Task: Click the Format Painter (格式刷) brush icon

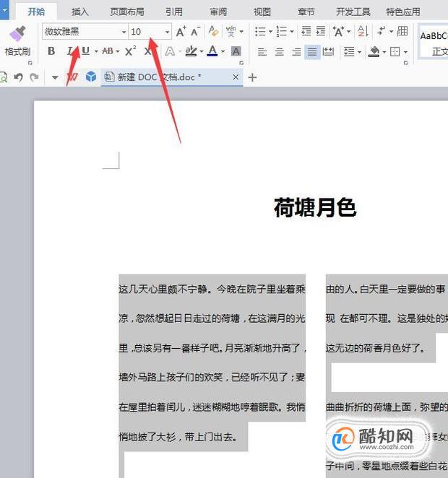Action: coord(17,33)
